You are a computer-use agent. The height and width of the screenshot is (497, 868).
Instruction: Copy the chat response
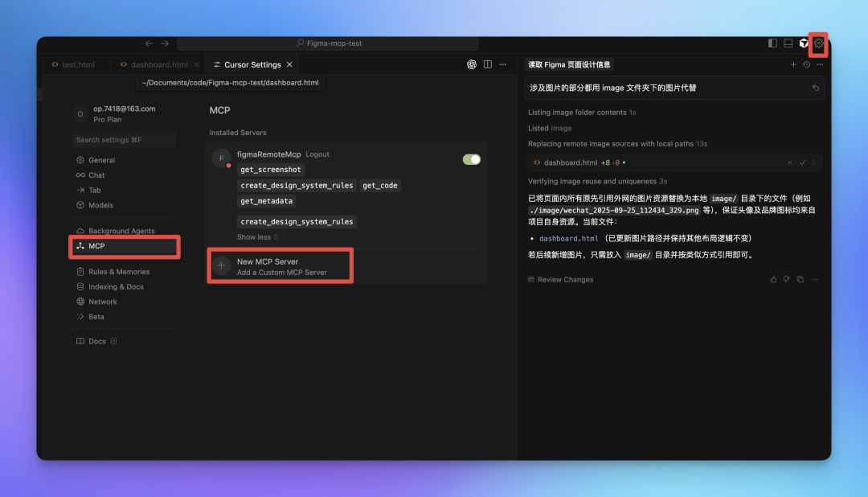(x=800, y=280)
